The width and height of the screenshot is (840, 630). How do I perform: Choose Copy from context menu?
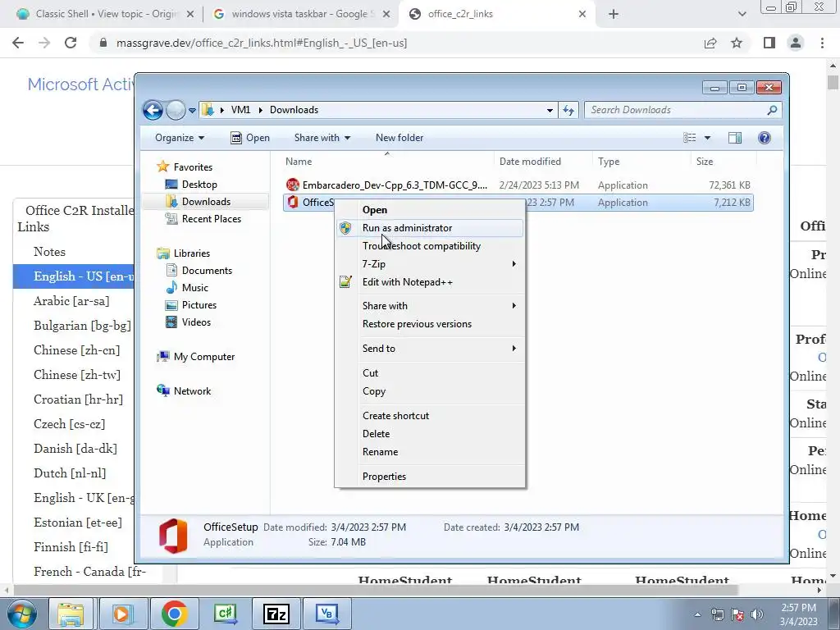pyautogui.click(x=430, y=391)
